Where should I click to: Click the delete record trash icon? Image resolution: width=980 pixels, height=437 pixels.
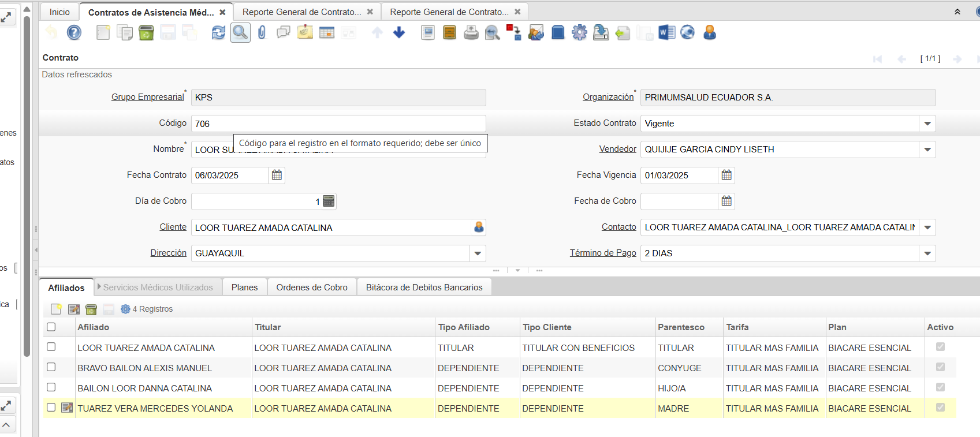[147, 33]
